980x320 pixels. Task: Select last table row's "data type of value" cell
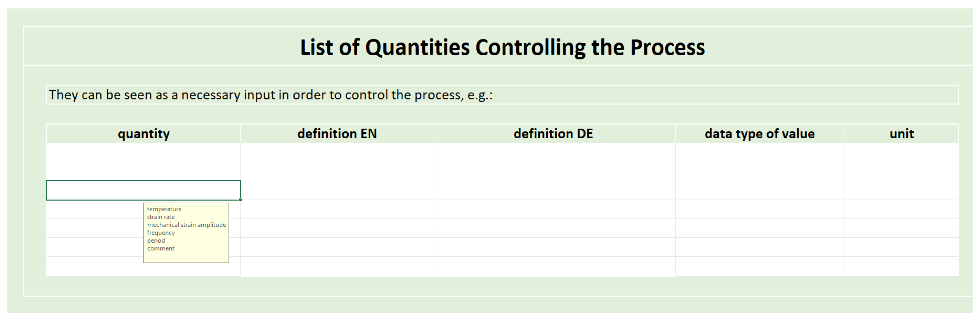[759, 266]
